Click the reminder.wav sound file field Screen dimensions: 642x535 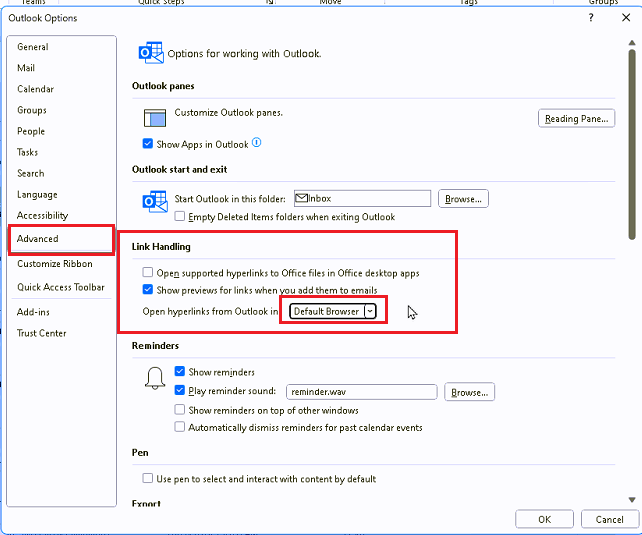pyautogui.click(x=361, y=392)
